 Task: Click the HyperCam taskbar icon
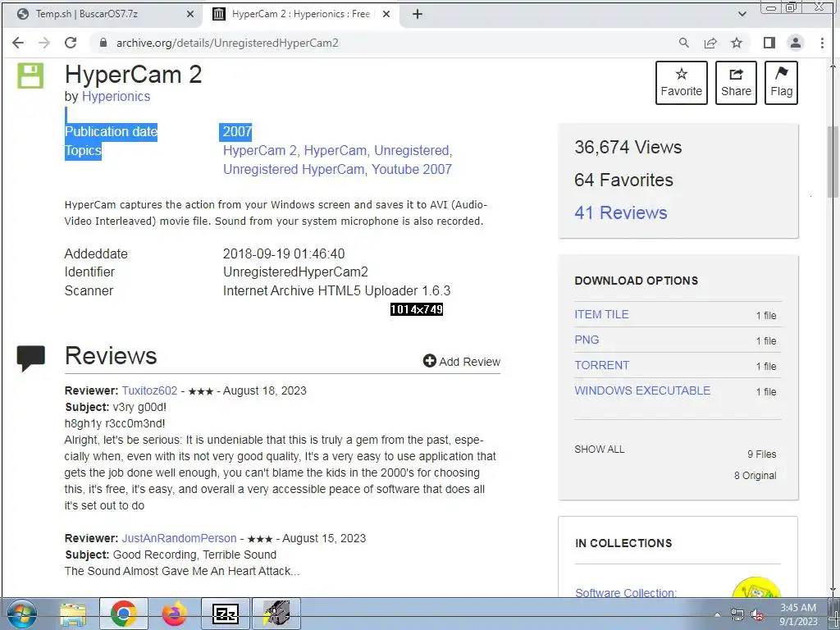(276, 614)
